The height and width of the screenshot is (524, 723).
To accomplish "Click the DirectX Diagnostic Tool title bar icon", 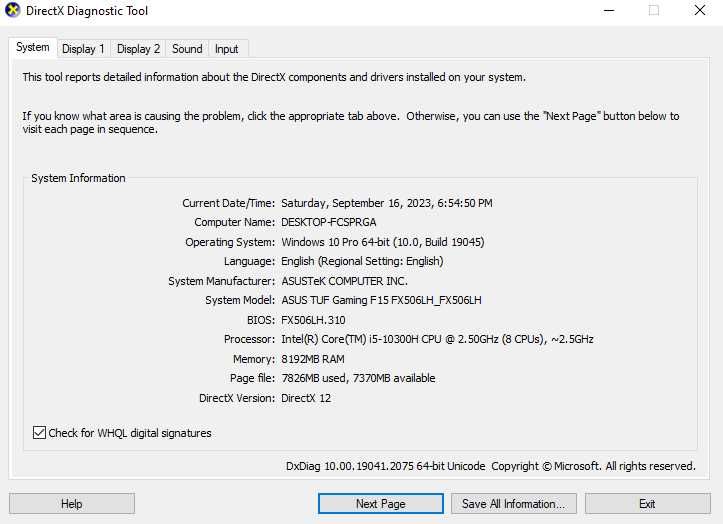I will 12,11.
